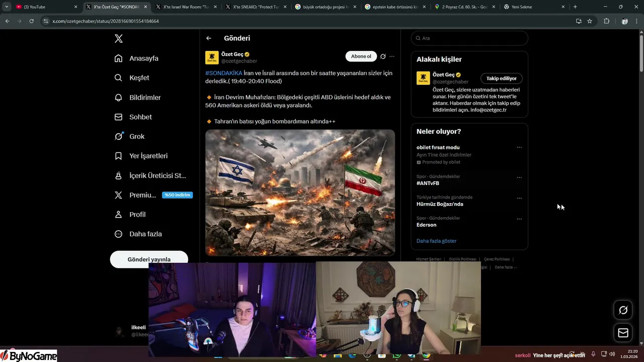
Task: Open more options for Hürmüz Boğazı'nda trend
Action: tap(519, 198)
